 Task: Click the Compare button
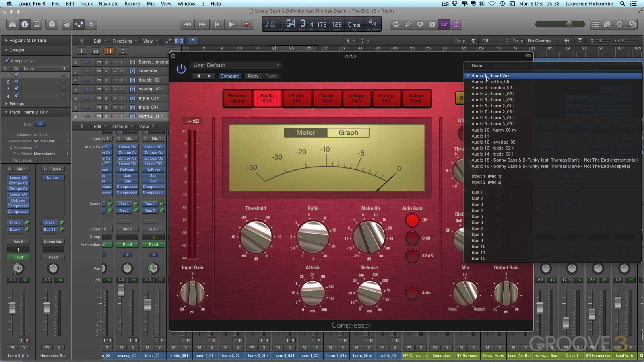(x=229, y=76)
